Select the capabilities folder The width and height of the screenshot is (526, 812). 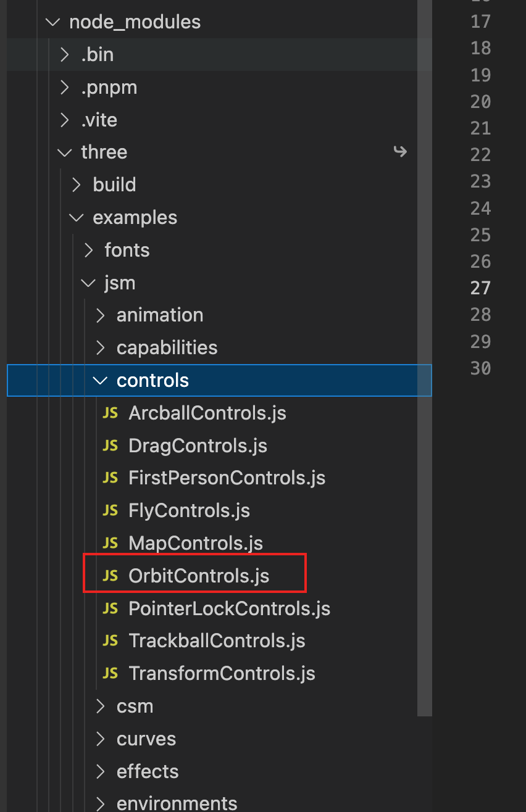pyautogui.click(x=167, y=348)
